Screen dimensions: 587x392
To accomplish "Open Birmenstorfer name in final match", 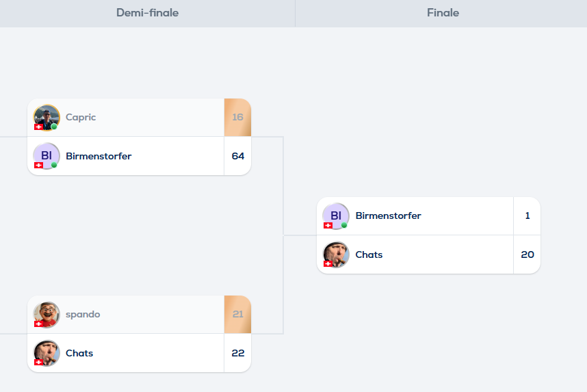I will [388, 215].
